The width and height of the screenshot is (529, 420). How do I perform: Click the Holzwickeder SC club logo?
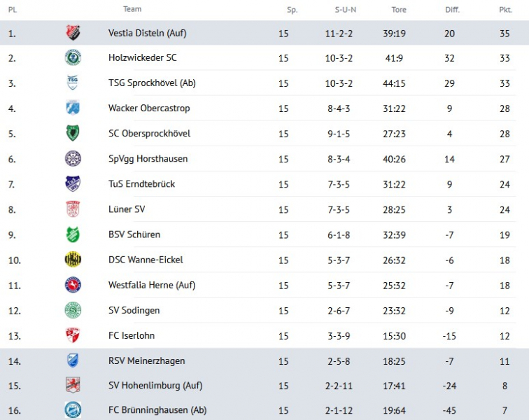[73, 58]
